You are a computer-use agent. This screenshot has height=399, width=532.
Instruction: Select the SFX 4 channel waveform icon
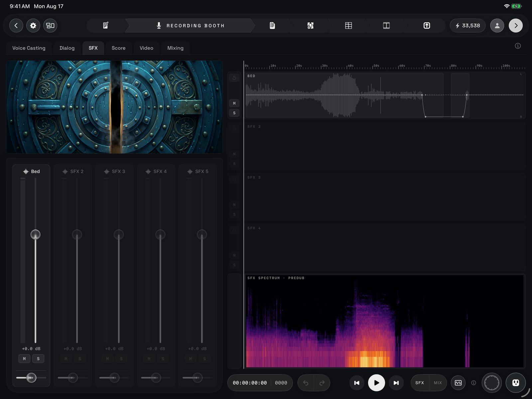(148, 172)
